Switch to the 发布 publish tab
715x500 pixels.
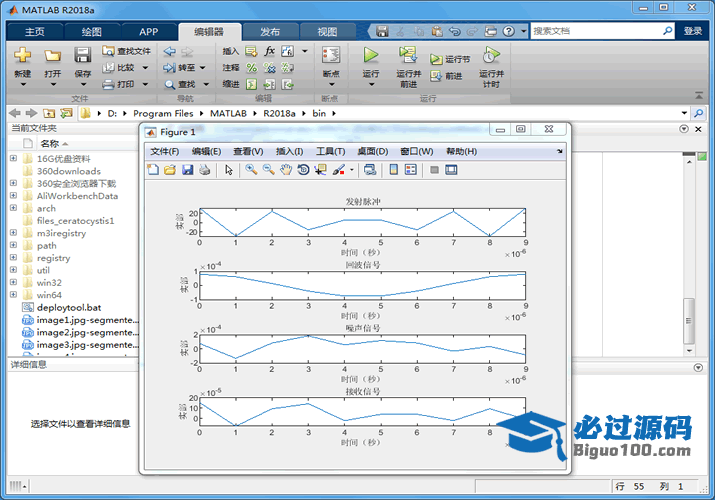tap(270, 31)
